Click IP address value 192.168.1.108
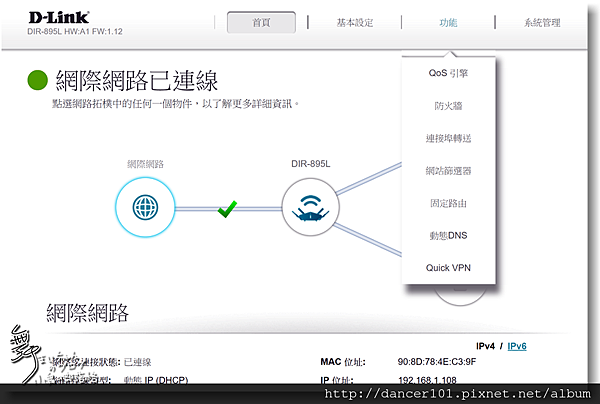The image size is (600, 404). pyautogui.click(x=427, y=380)
